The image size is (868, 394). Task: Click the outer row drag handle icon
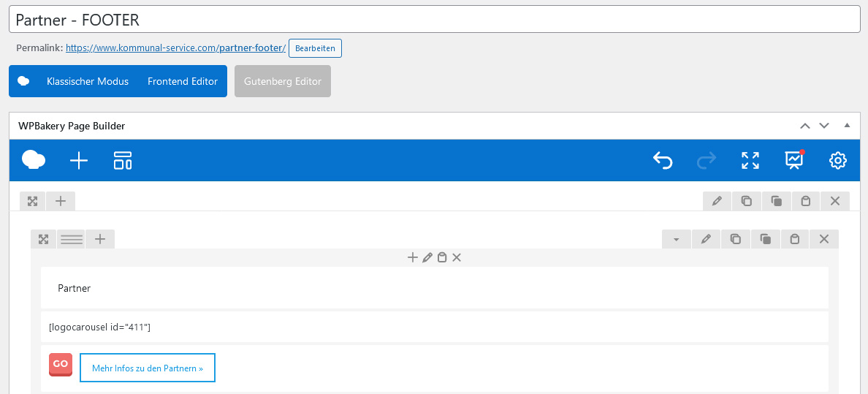click(x=33, y=201)
